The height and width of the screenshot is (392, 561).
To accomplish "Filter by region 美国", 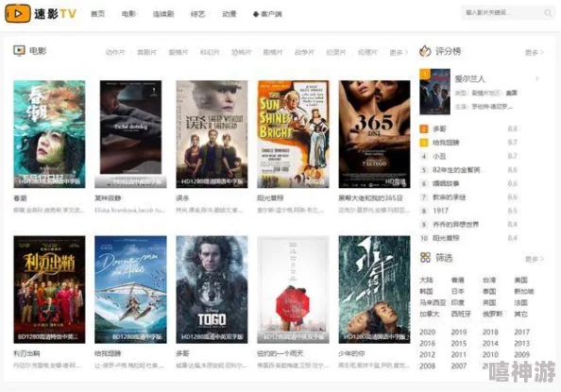I will pos(521,280).
